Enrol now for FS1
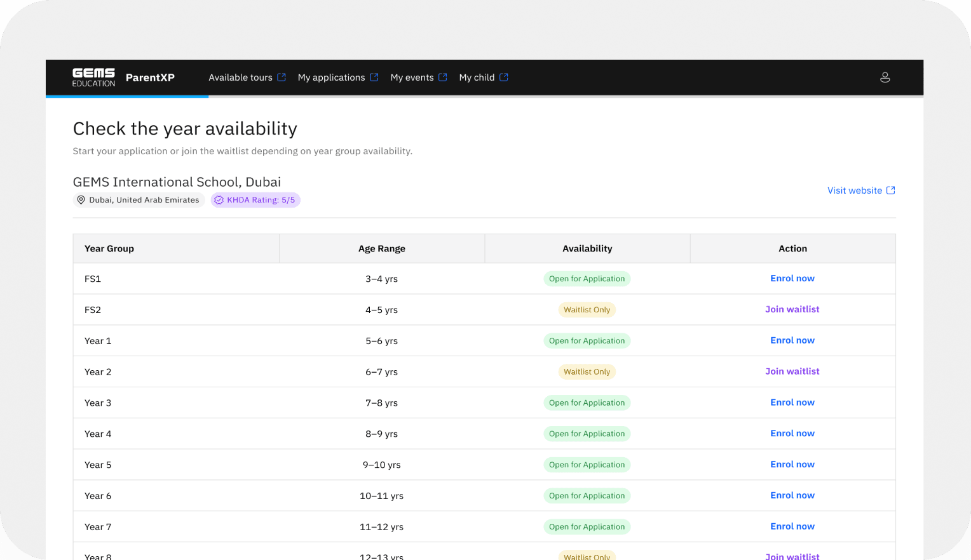Screen dimensions: 971x560 click(792, 278)
